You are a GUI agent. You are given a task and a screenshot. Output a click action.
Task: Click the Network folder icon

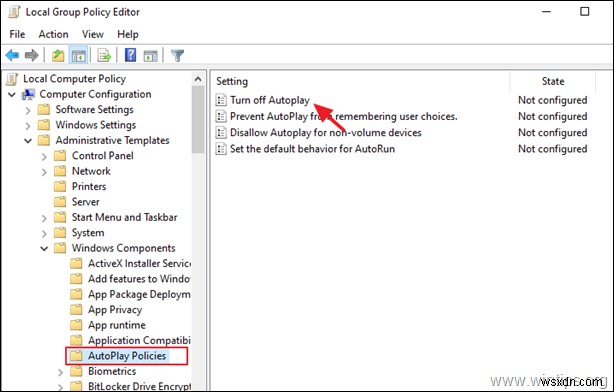coord(60,171)
